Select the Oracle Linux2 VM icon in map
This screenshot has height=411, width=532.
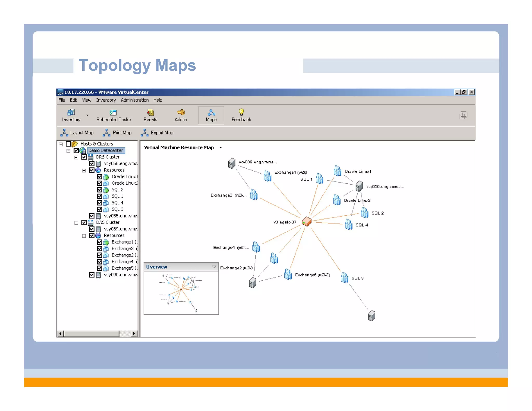click(x=337, y=200)
